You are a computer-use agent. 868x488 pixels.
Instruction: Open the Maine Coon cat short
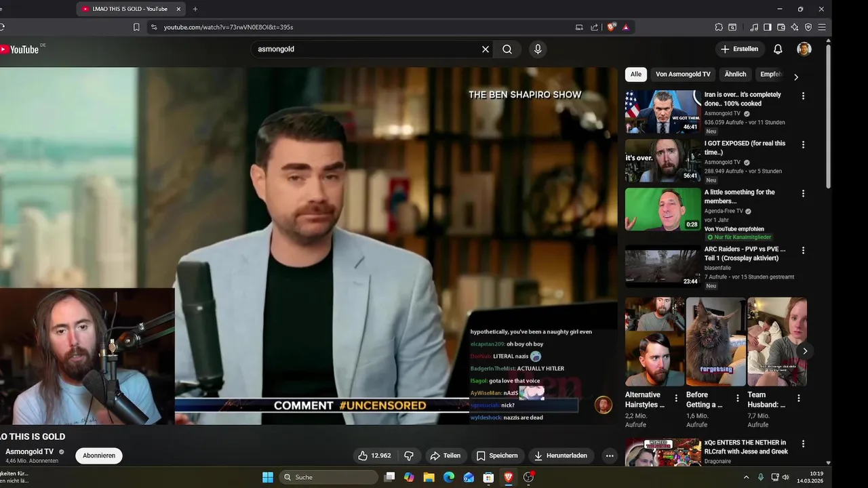click(715, 342)
